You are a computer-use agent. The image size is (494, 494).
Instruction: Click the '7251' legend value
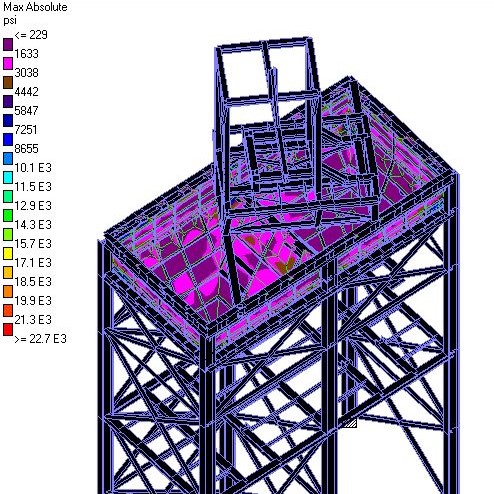[x=26, y=130]
